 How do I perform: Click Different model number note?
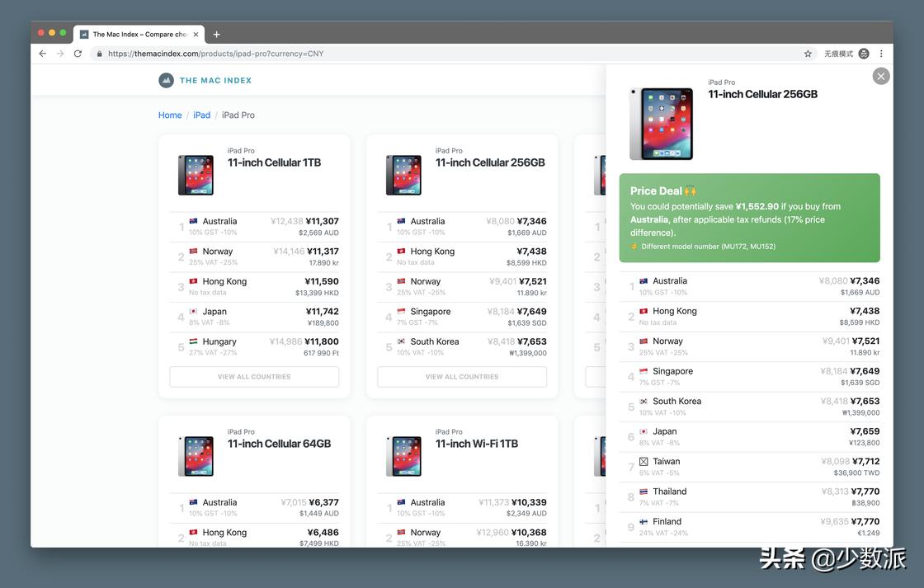pos(709,247)
